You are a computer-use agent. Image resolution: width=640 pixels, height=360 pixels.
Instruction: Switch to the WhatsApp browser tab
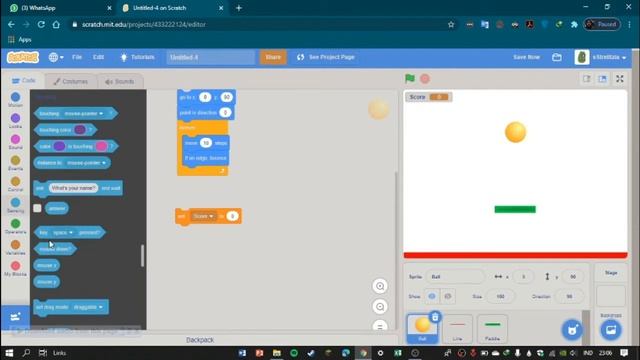point(60,8)
